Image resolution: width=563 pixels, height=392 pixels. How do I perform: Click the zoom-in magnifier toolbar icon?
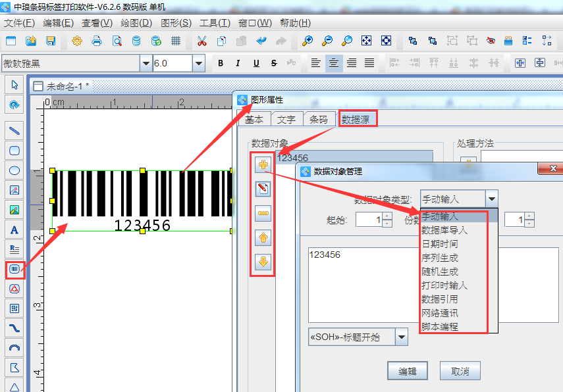click(x=307, y=40)
